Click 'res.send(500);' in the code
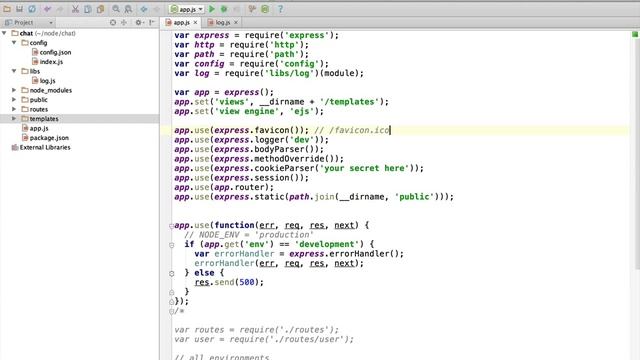The height and width of the screenshot is (360, 640). click(x=229, y=282)
